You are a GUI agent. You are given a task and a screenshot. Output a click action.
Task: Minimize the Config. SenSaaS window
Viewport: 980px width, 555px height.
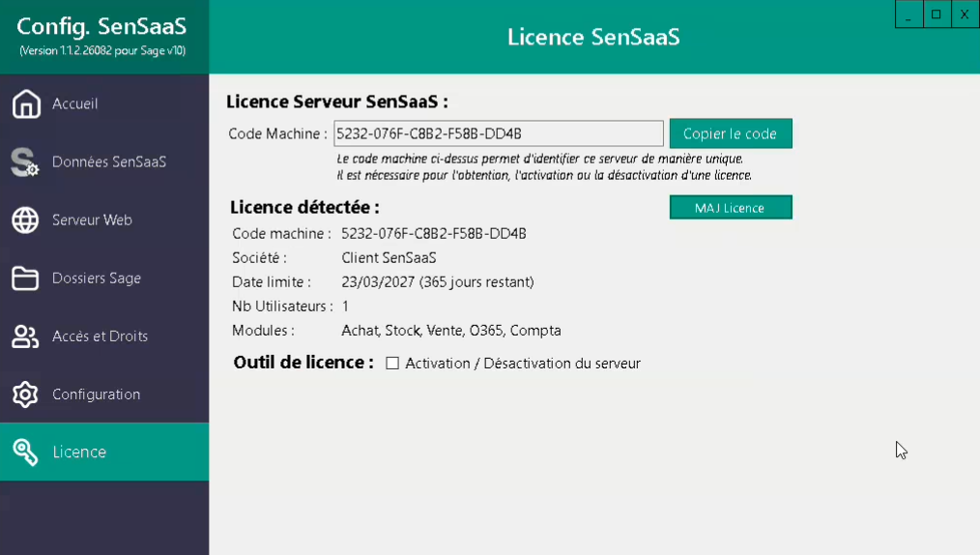pyautogui.click(x=908, y=15)
